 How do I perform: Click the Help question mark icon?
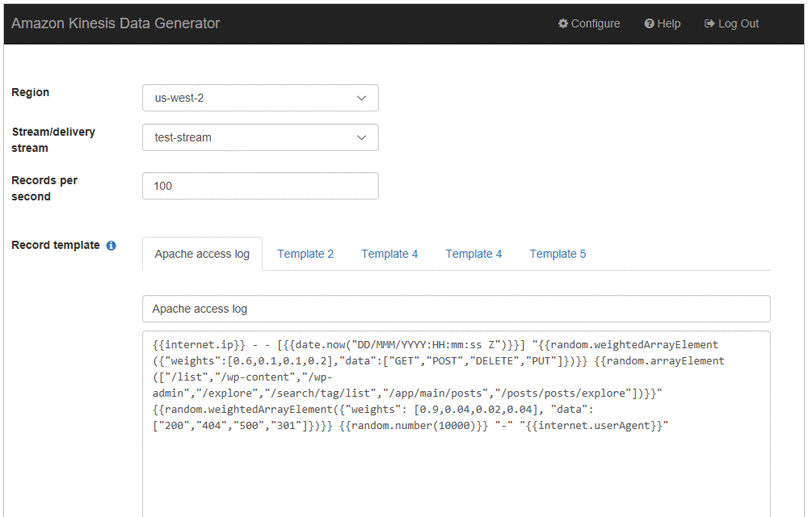pyautogui.click(x=649, y=24)
